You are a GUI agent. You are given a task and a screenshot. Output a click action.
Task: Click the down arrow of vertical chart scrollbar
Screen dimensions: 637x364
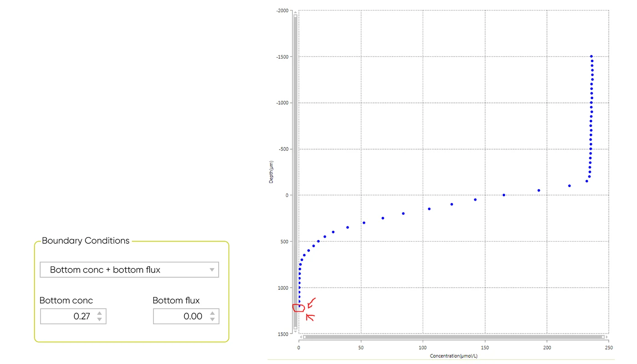(295, 332)
